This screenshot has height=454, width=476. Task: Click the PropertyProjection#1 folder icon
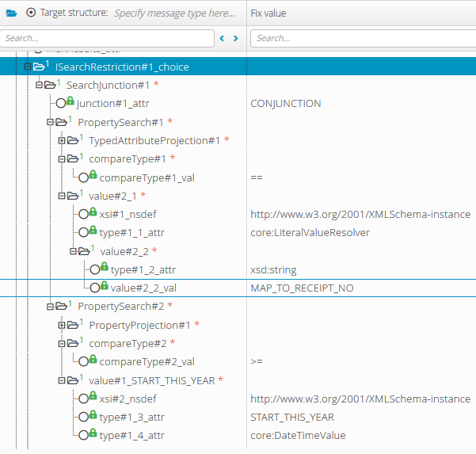73,325
